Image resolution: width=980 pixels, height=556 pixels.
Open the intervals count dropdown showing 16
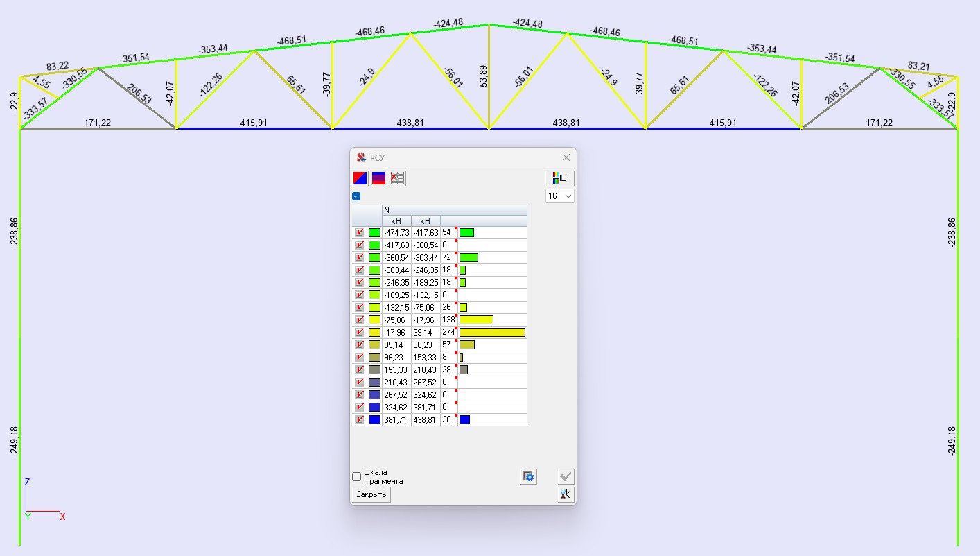[x=560, y=196]
